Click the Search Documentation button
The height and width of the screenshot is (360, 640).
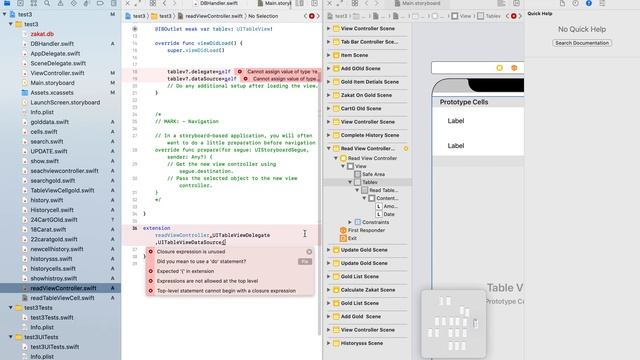point(582,43)
